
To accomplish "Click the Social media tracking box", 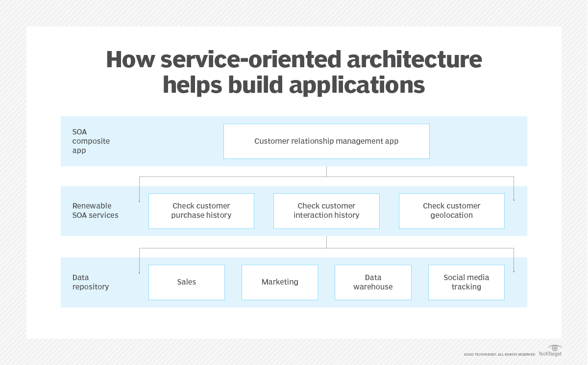I will [x=466, y=282].
